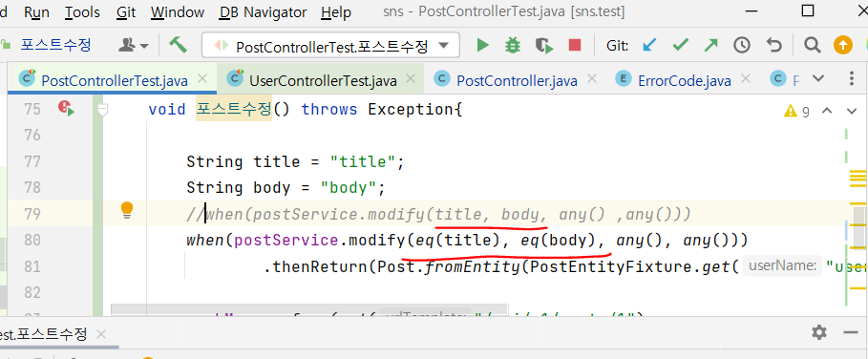The image size is (868, 359).
Task: Commit changes with green checkmark icon
Action: point(680,45)
